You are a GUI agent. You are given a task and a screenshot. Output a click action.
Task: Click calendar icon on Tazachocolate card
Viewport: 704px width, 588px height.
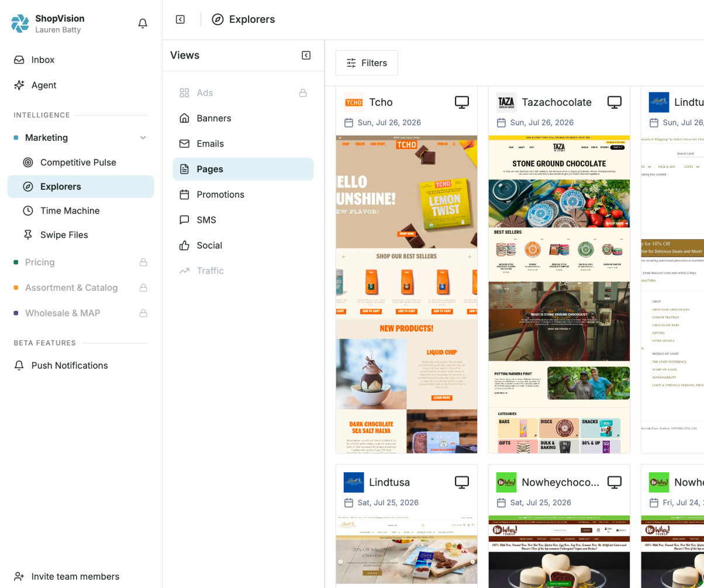(501, 123)
